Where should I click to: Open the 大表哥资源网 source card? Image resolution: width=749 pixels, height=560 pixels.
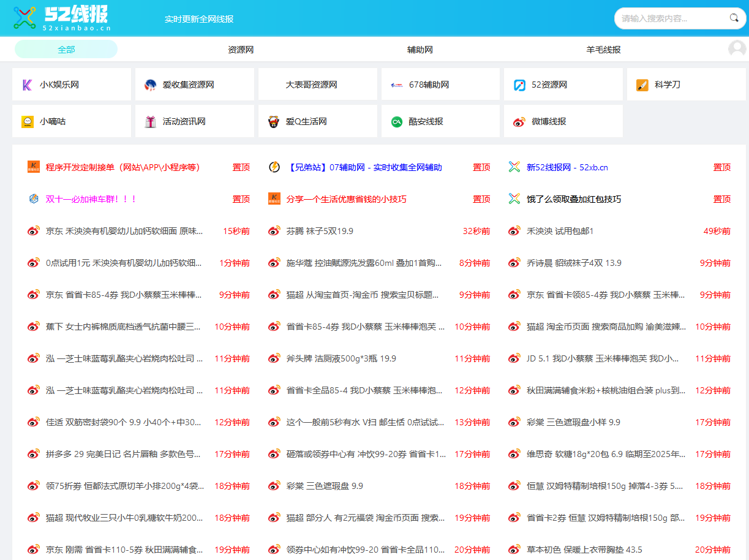(x=317, y=85)
